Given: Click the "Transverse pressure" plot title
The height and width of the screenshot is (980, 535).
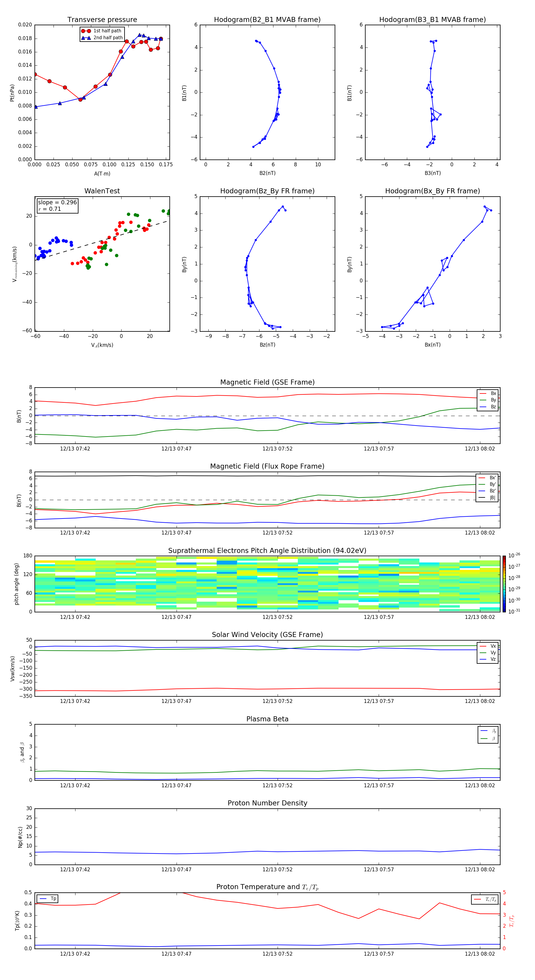Looking at the screenshot, I should pos(102,20).
